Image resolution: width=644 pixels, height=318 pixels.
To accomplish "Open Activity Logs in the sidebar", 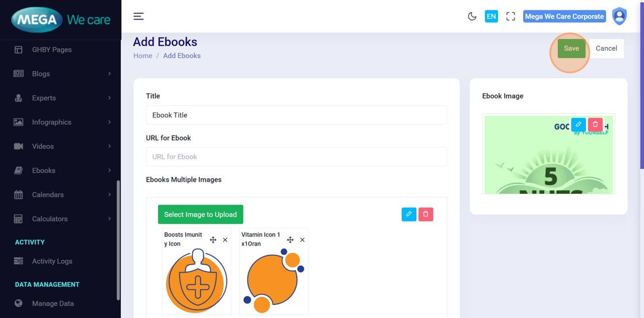I will pyautogui.click(x=52, y=261).
